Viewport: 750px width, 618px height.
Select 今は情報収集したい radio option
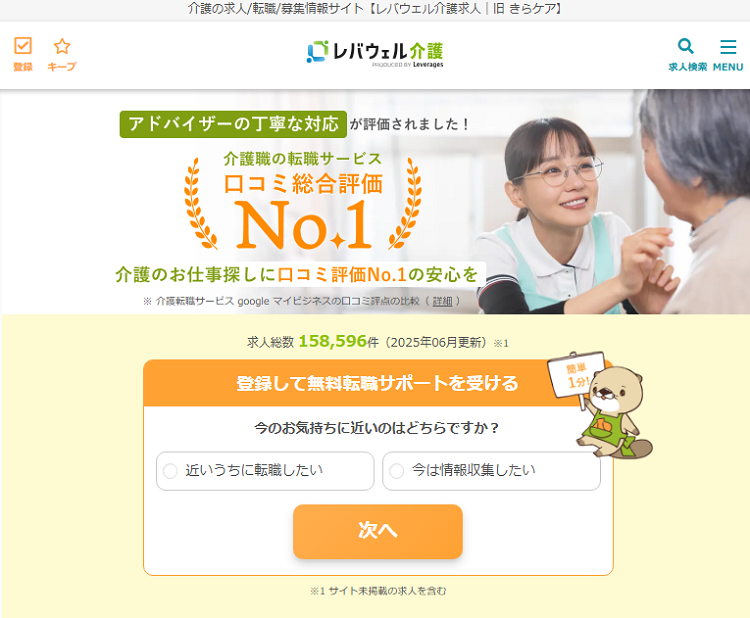click(491, 471)
